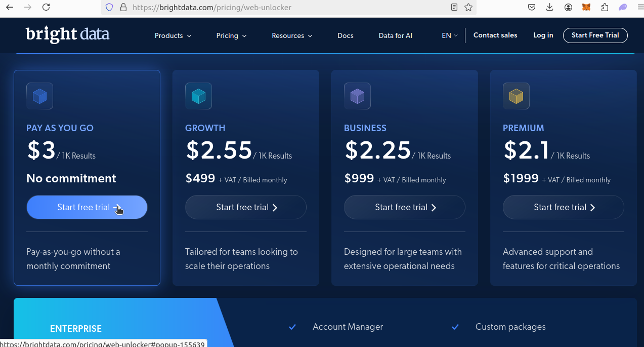Go back with browser back arrow

tap(9, 7)
